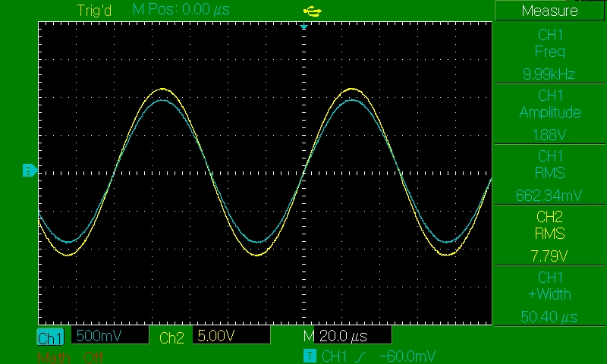Click the Measure menu header
Screen dimensions: 607x364
click(x=549, y=11)
